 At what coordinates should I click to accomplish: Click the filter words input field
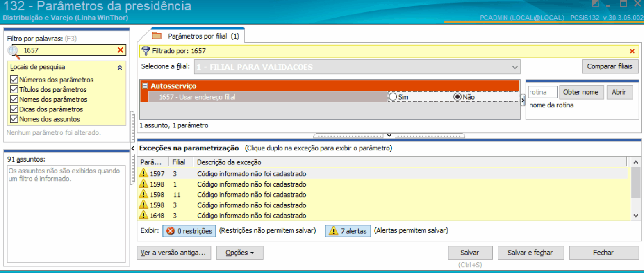pos(69,50)
